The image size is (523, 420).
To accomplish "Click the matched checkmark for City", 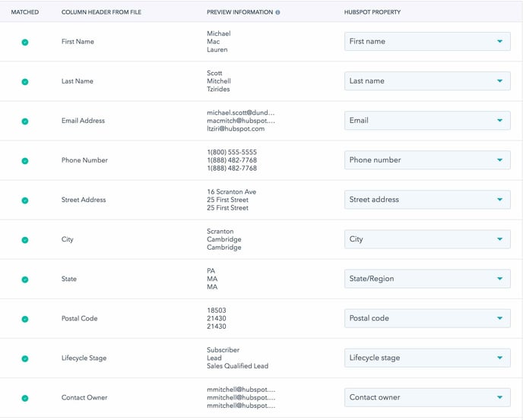I will click(x=25, y=240).
